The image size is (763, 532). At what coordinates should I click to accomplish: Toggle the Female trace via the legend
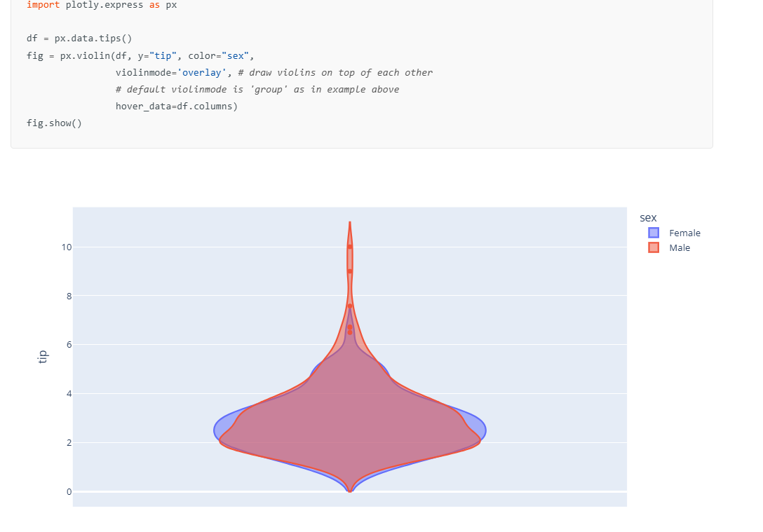tap(684, 233)
